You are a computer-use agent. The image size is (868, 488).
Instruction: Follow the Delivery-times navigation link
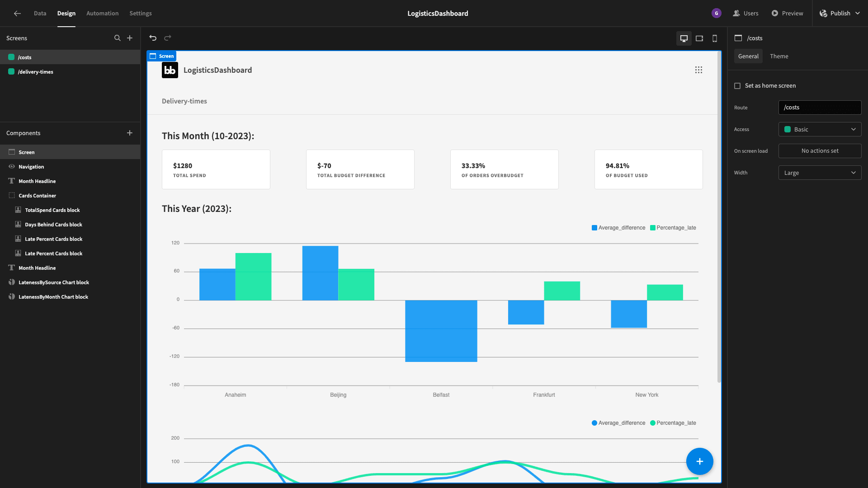click(184, 101)
